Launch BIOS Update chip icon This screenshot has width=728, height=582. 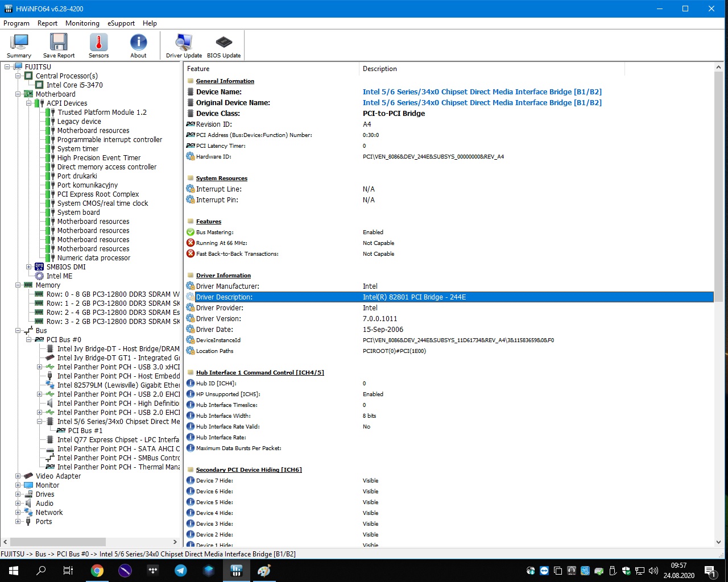[224, 45]
